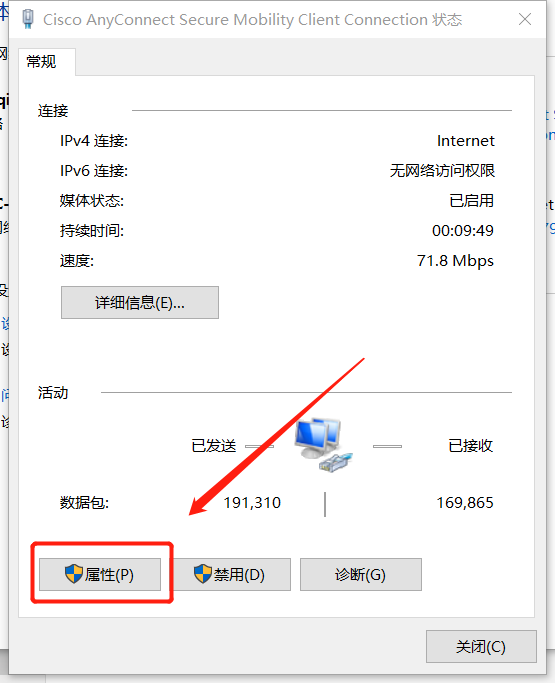Click the 已发送 label
Viewport: 555px width, 683px height.
pyautogui.click(x=213, y=446)
